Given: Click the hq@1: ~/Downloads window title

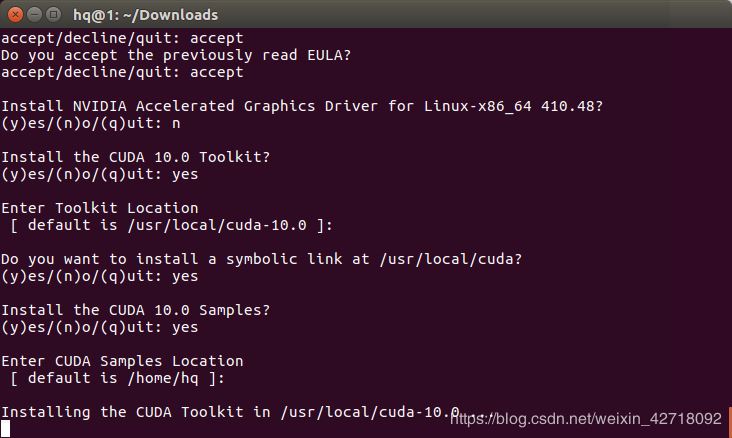Looking at the screenshot, I should pyautogui.click(x=145, y=15).
